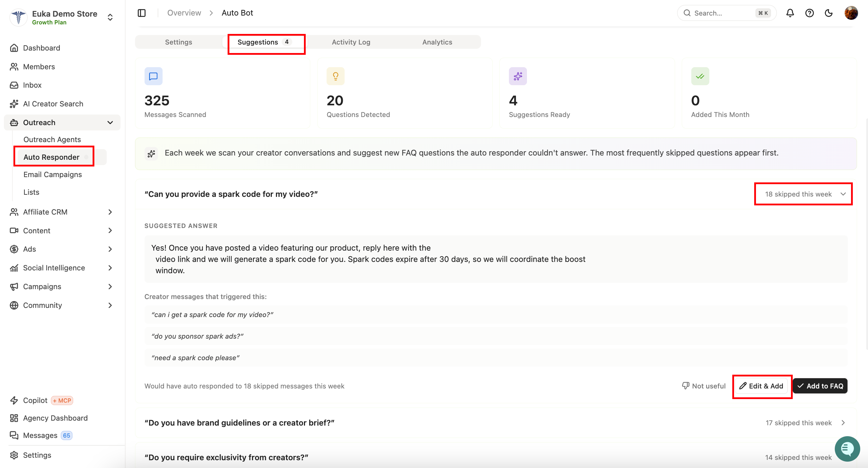Switch to the Activity Log tab
Image resolution: width=868 pixels, height=468 pixels.
[351, 42]
